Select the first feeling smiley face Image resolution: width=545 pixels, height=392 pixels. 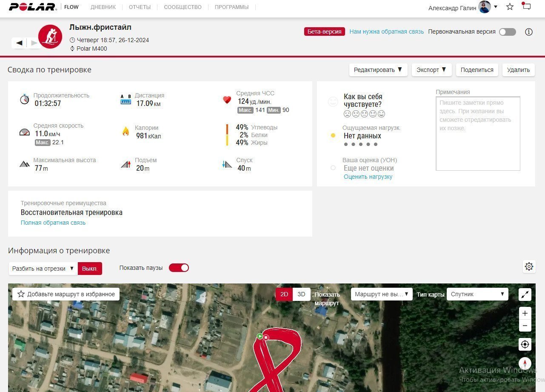pos(347,114)
